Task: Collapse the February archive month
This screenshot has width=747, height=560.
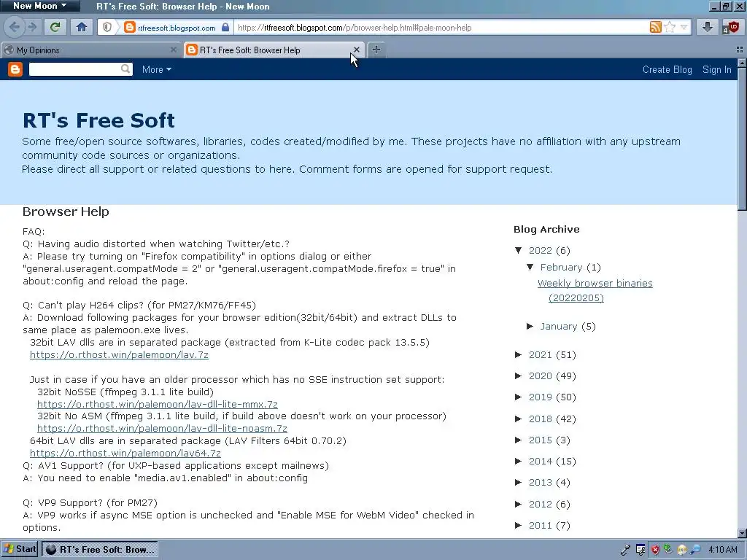Action: click(x=530, y=267)
